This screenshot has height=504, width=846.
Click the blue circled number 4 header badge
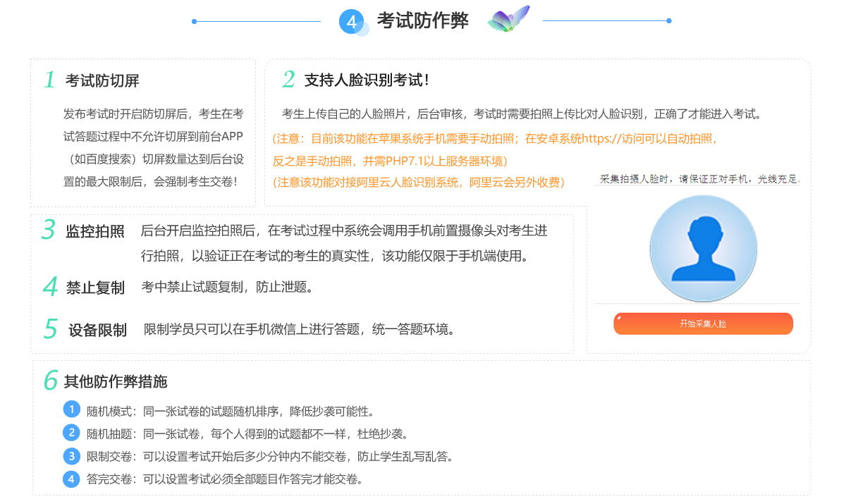[351, 22]
